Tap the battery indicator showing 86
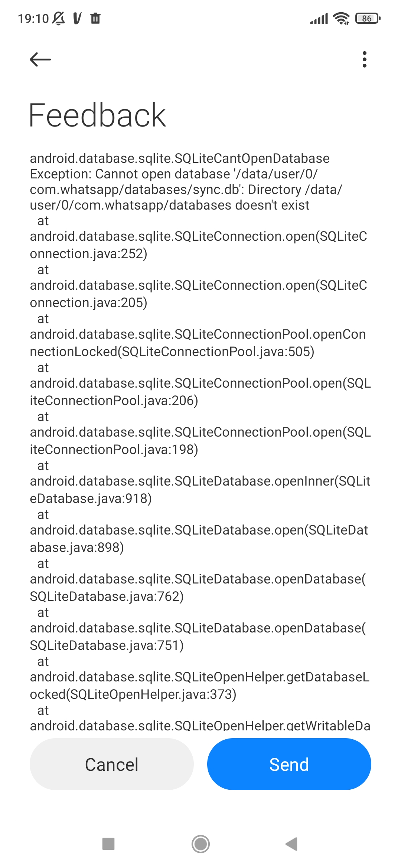 click(x=368, y=18)
